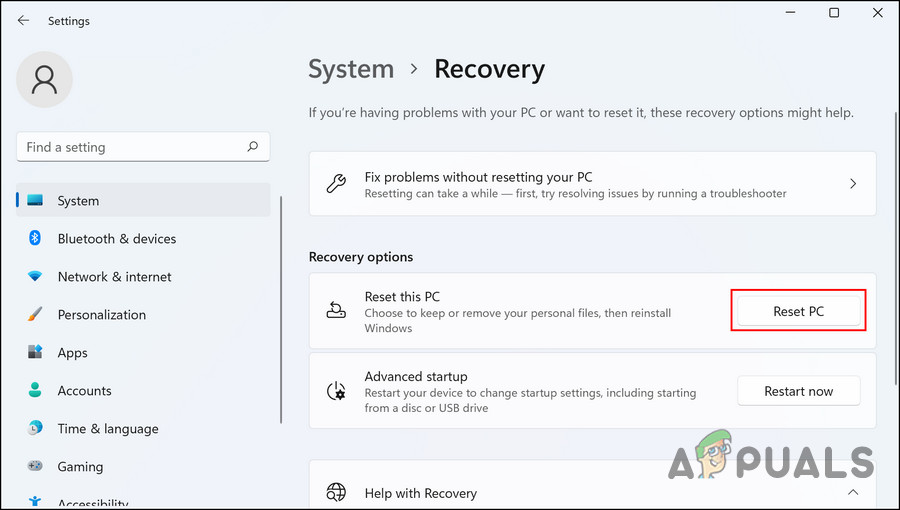Click the System monitor icon in sidebar
900x510 pixels.
[x=35, y=200]
